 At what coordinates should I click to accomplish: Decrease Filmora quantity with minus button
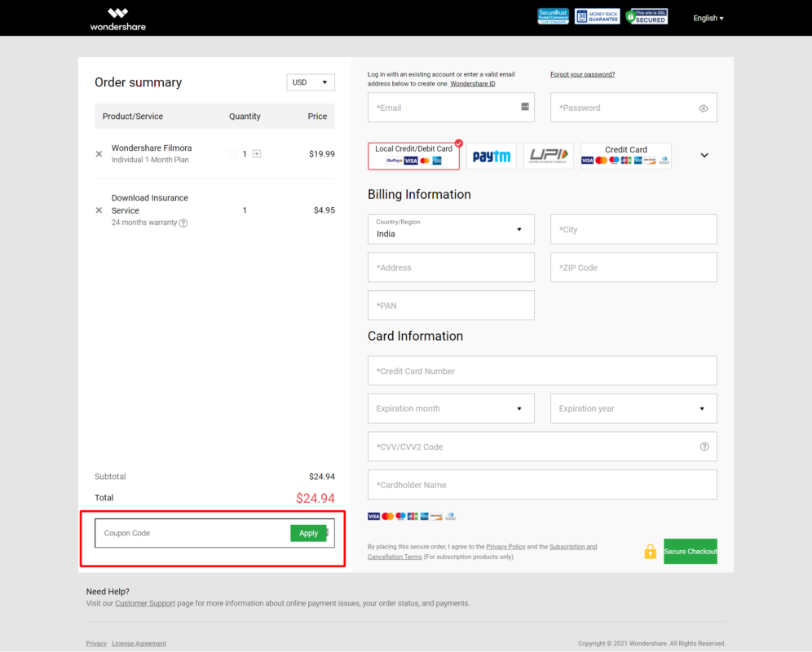[x=232, y=154]
